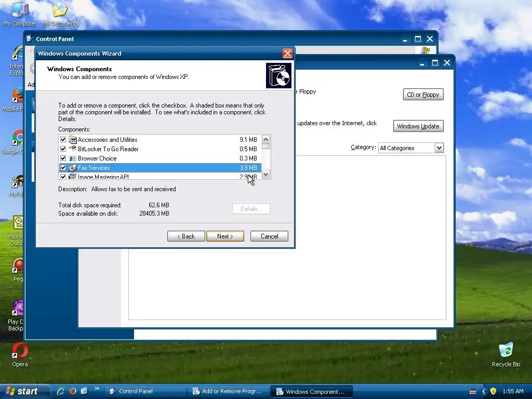This screenshot has width=532, height=399.
Task: Open the Opera desktop shortcut
Action: tap(20, 355)
